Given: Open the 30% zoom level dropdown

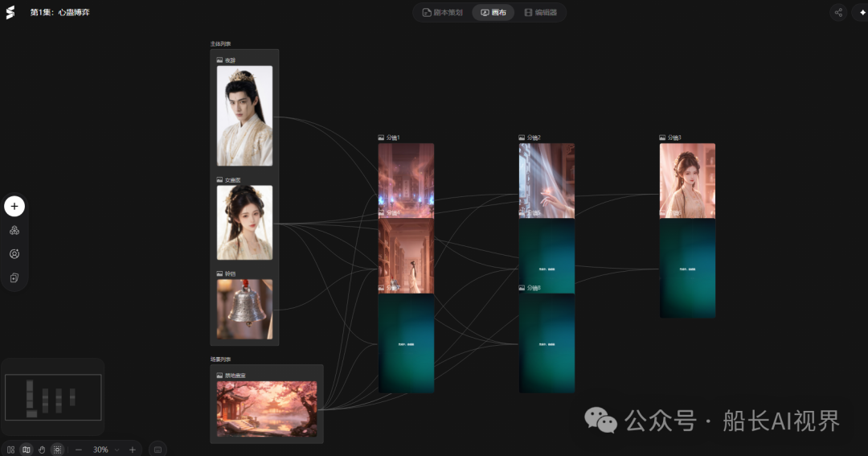Looking at the screenshot, I should (x=106, y=450).
